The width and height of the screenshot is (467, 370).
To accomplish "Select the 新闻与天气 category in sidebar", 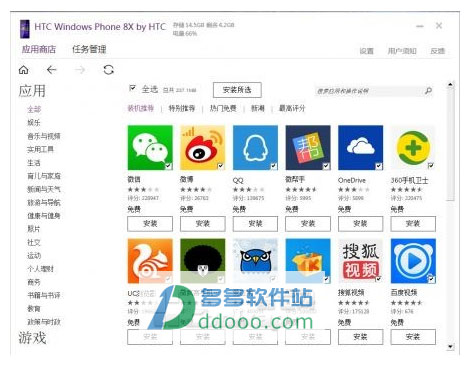I will click(44, 189).
